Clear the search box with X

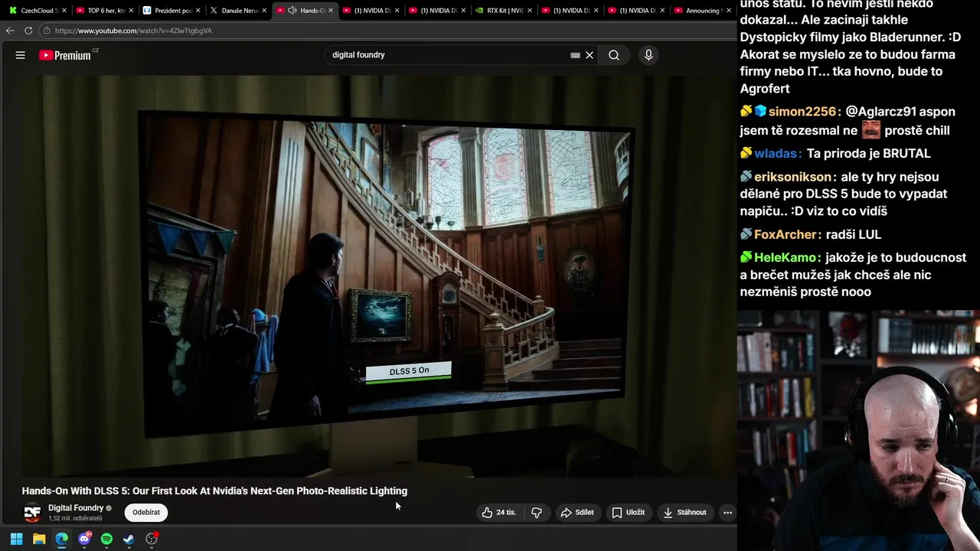pyautogui.click(x=590, y=55)
